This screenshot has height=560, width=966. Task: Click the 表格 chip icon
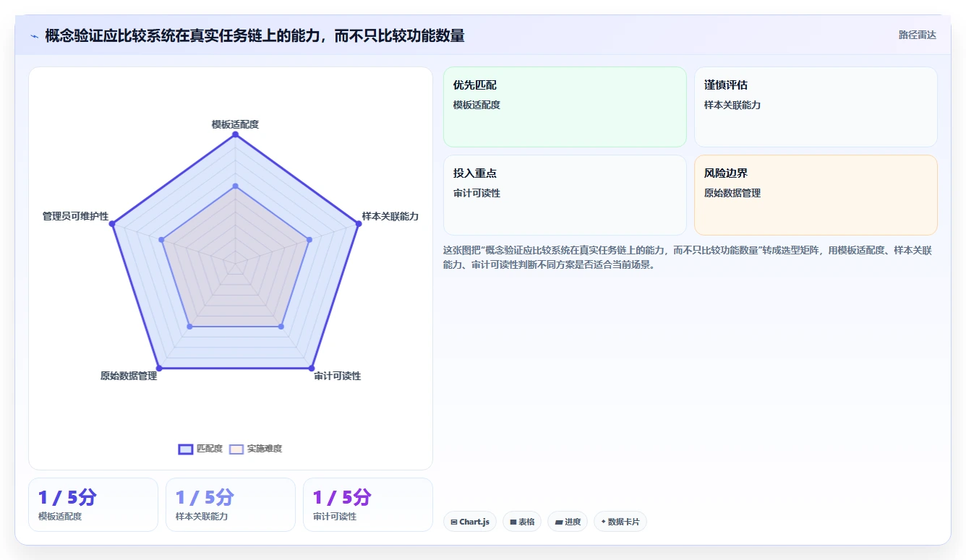coord(513,522)
